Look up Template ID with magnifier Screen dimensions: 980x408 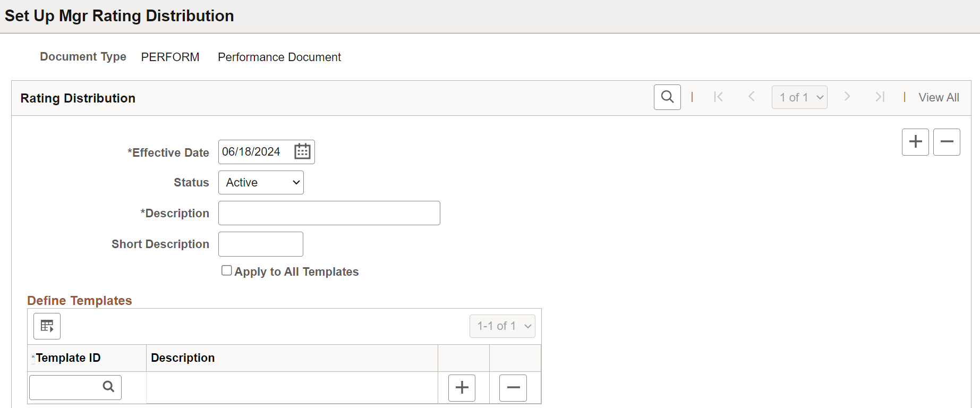108,387
